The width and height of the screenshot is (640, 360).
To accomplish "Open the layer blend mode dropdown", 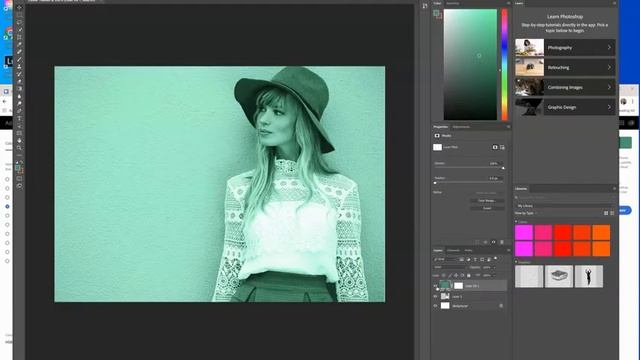I will [449, 267].
